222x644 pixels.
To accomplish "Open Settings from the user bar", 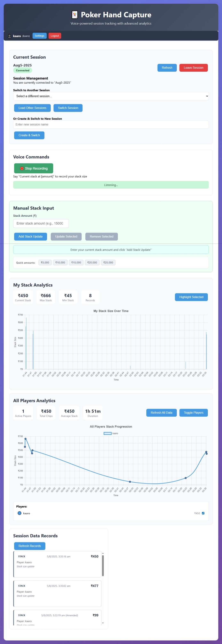I will click(x=39, y=36).
